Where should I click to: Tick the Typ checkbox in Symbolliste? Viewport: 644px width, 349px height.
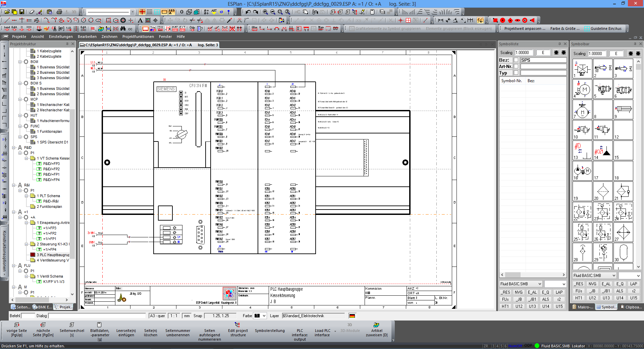click(x=516, y=73)
